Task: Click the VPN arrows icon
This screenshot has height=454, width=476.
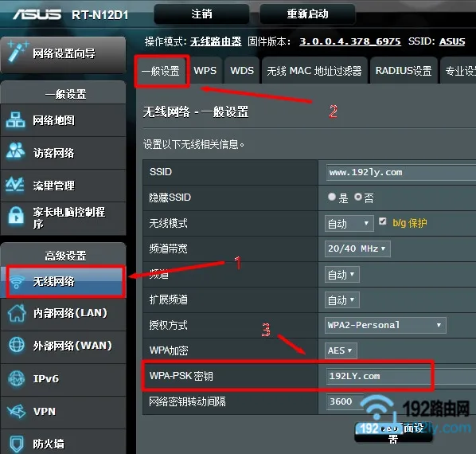Action: (x=17, y=411)
